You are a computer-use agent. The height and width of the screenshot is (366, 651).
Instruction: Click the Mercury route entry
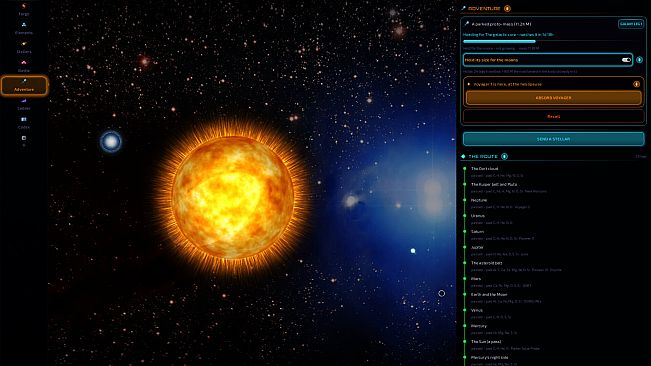coord(478,326)
